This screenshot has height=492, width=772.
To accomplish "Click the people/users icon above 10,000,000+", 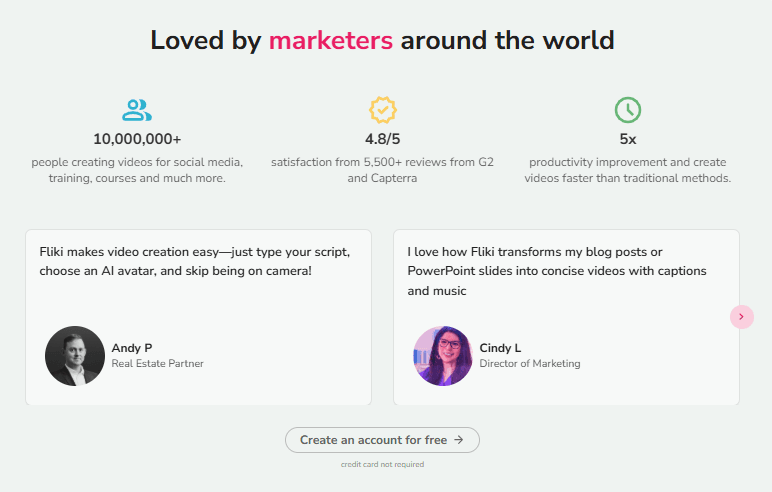I will pos(137,110).
